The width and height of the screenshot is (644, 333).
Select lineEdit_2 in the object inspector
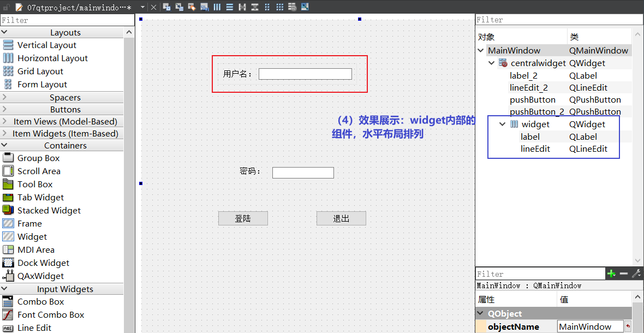click(532, 87)
